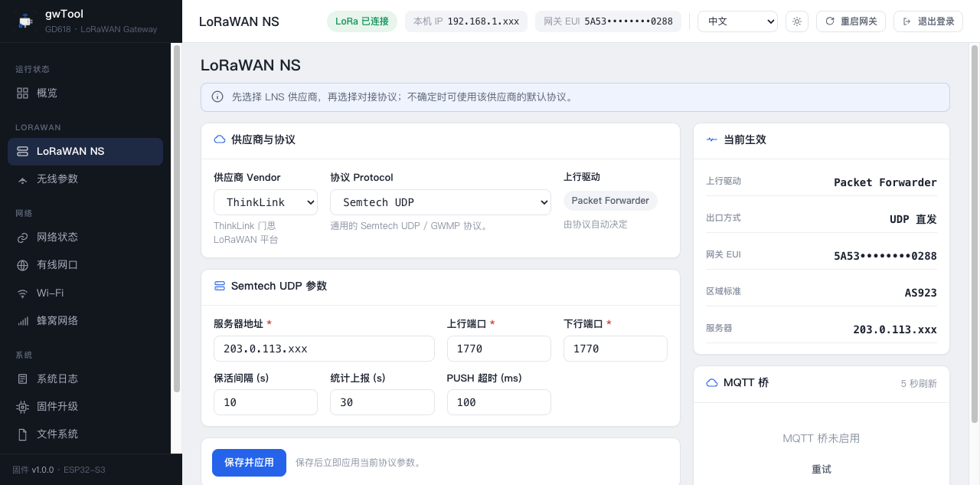Focus the 服务器地址 input field
Image resolution: width=980 pixels, height=485 pixels.
click(324, 349)
